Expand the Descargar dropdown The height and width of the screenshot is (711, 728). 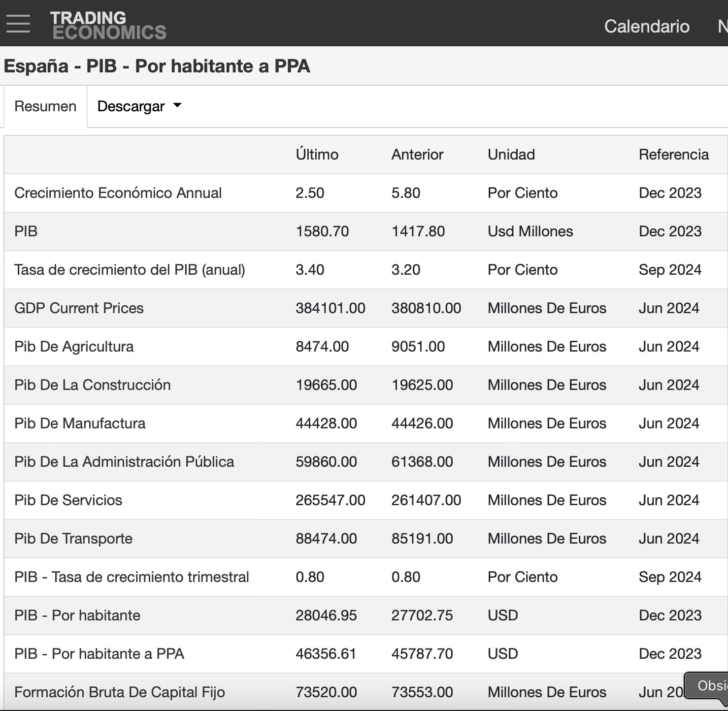click(x=139, y=106)
